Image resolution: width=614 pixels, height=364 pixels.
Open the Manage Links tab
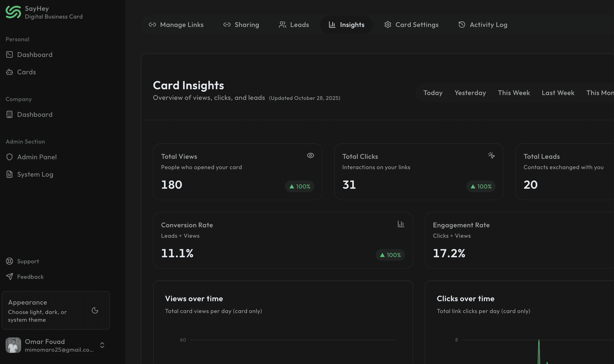(176, 24)
